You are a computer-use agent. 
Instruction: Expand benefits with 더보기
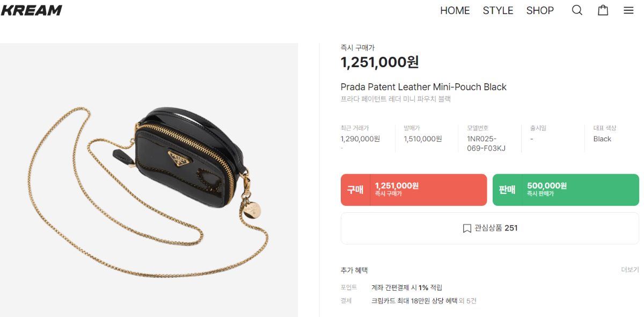(x=630, y=270)
